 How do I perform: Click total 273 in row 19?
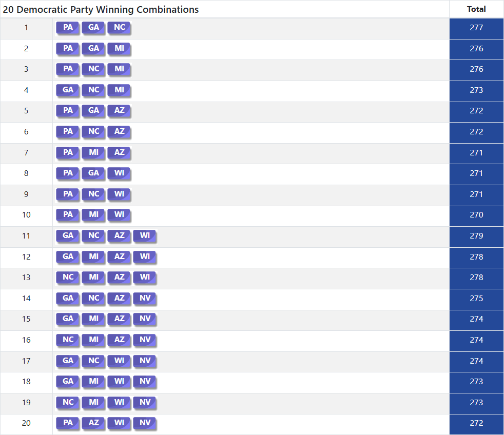click(476, 403)
